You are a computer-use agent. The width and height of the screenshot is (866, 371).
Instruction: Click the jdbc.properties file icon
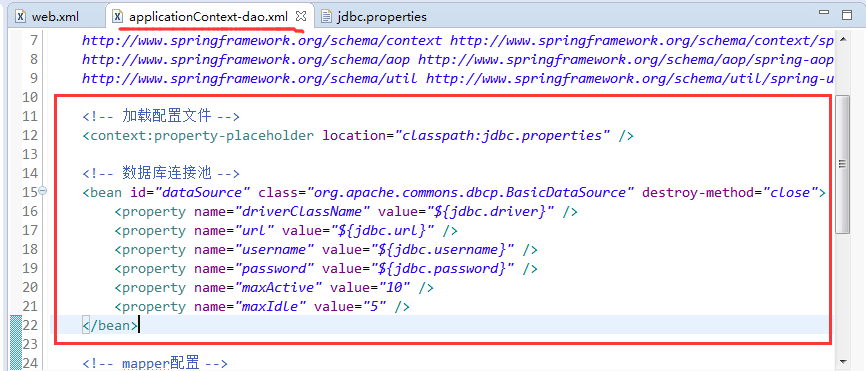pos(326,17)
